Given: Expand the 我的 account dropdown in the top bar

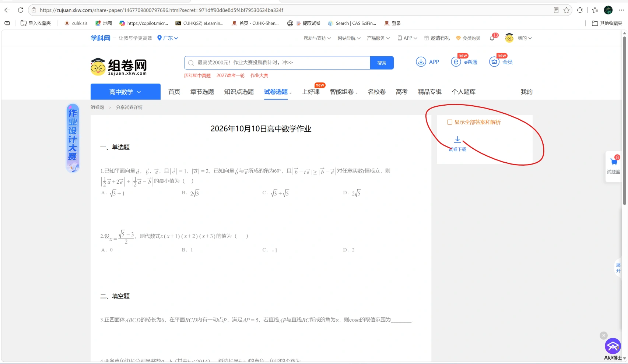Looking at the screenshot, I should 524,38.
